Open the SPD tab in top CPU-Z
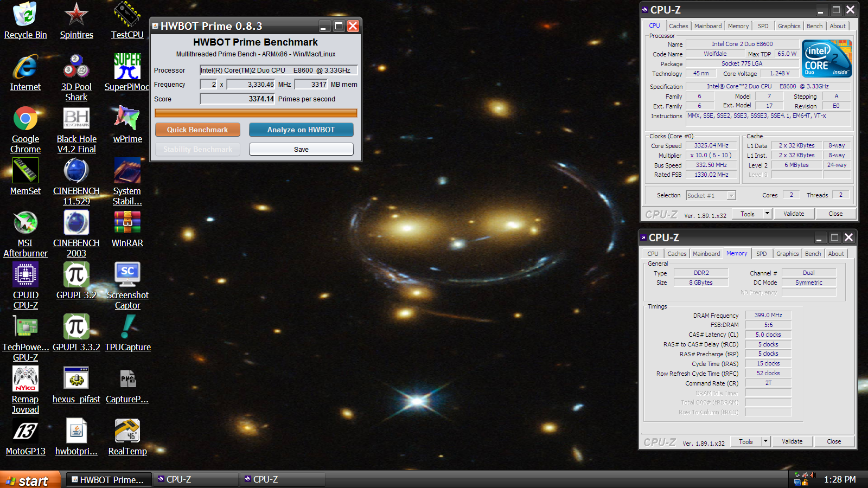 [763, 26]
